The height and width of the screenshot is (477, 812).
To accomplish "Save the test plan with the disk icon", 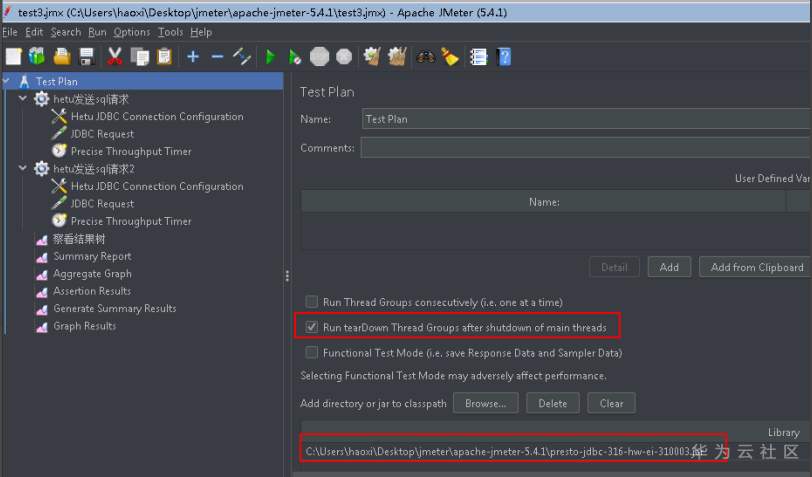I will [x=86, y=56].
